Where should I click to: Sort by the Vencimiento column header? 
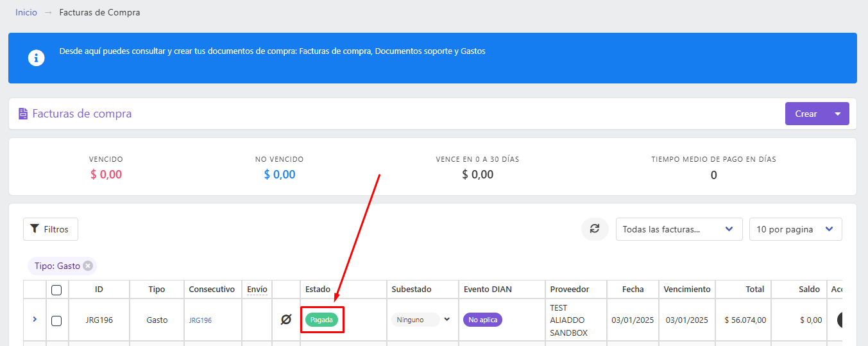pos(687,289)
